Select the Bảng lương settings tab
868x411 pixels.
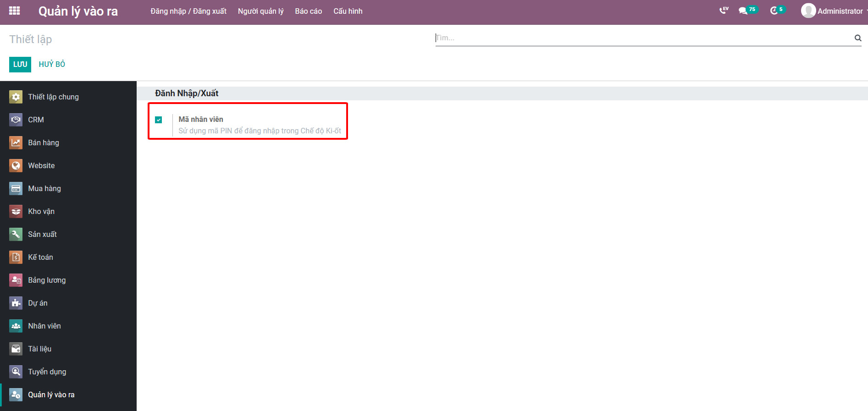tap(68, 280)
